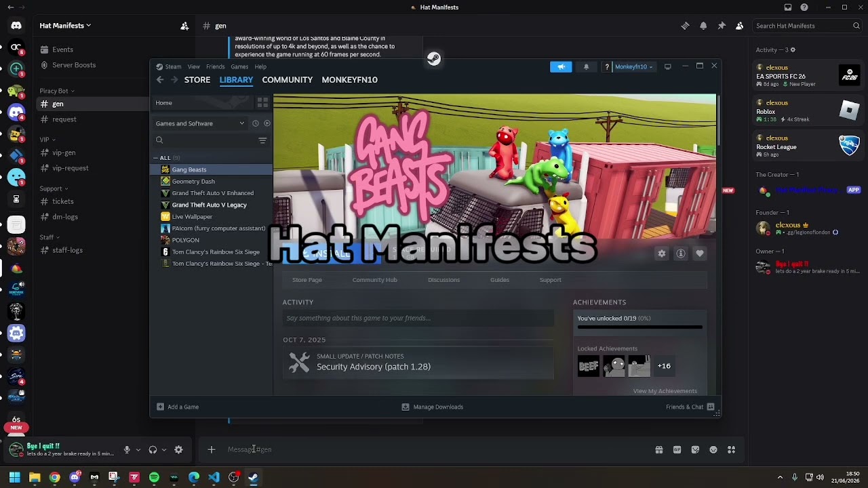
Task: Click activity say something input field
Action: 418,318
